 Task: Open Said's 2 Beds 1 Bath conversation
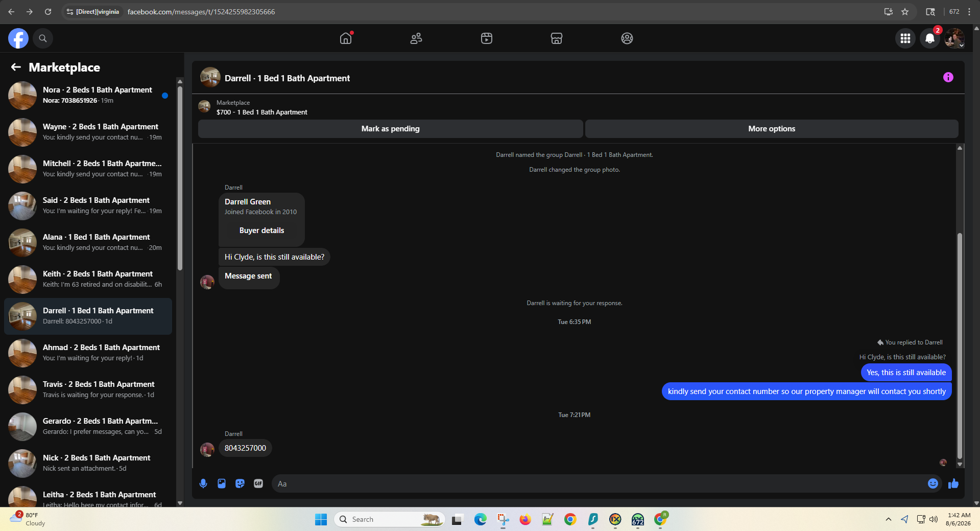coord(88,206)
